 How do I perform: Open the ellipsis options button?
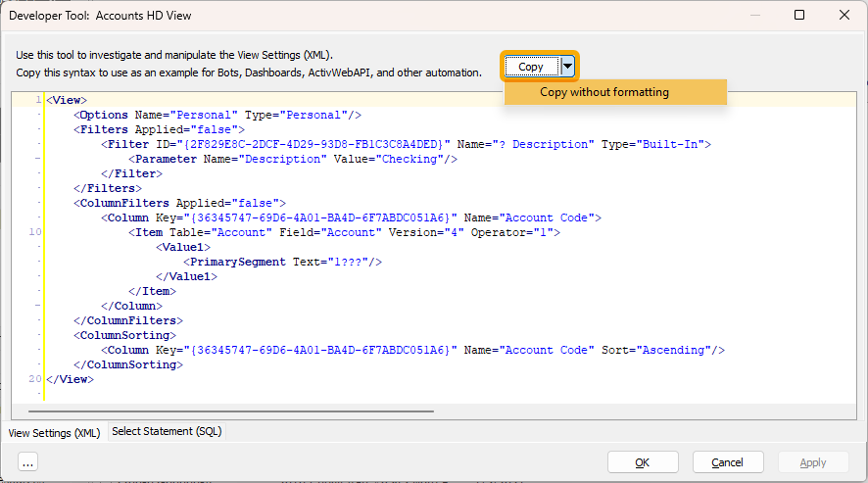pos(27,461)
